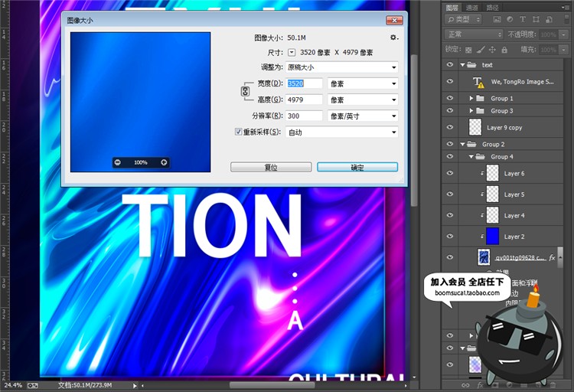Filter layers by pixel image icon
The width and height of the screenshot is (574, 392).
(498, 20)
